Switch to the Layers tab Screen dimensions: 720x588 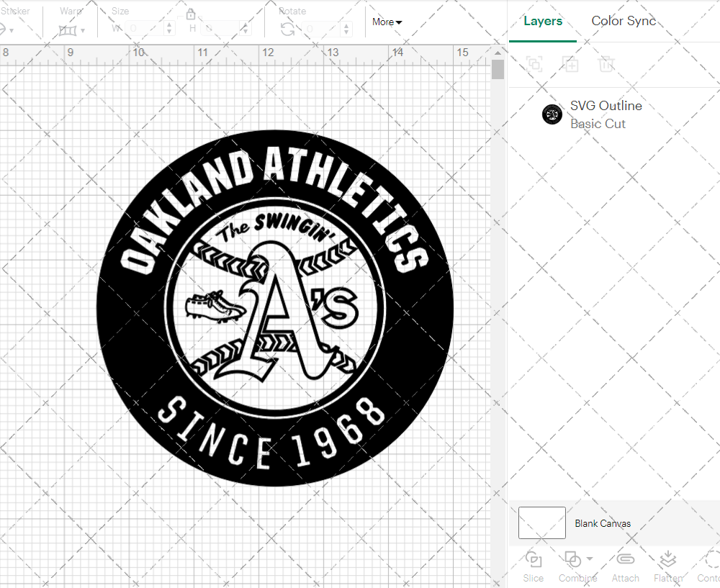pos(543,21)
